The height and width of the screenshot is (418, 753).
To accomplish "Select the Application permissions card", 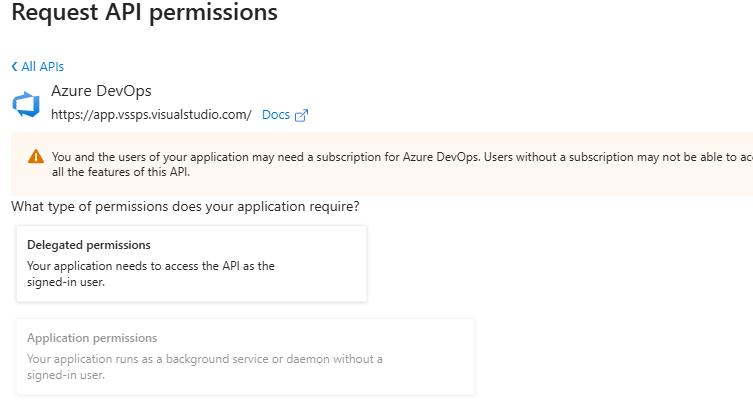I will point(245,356).
